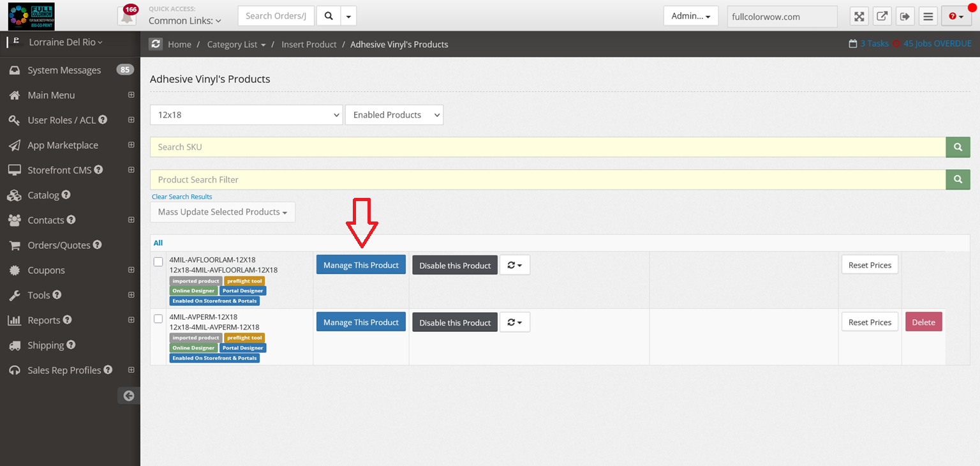Open Catalog in the sidebar menu

click(x=43, y=195)
